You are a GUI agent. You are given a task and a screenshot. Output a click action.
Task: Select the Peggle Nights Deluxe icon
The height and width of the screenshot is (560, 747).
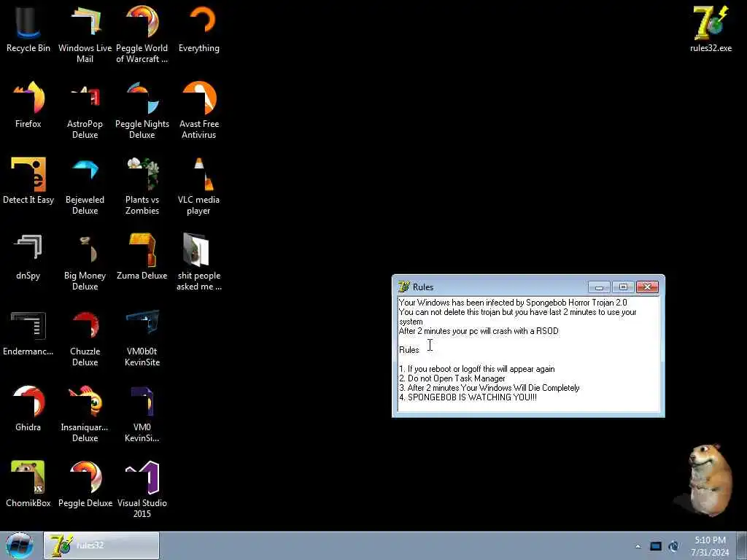(x=142, y=109)
